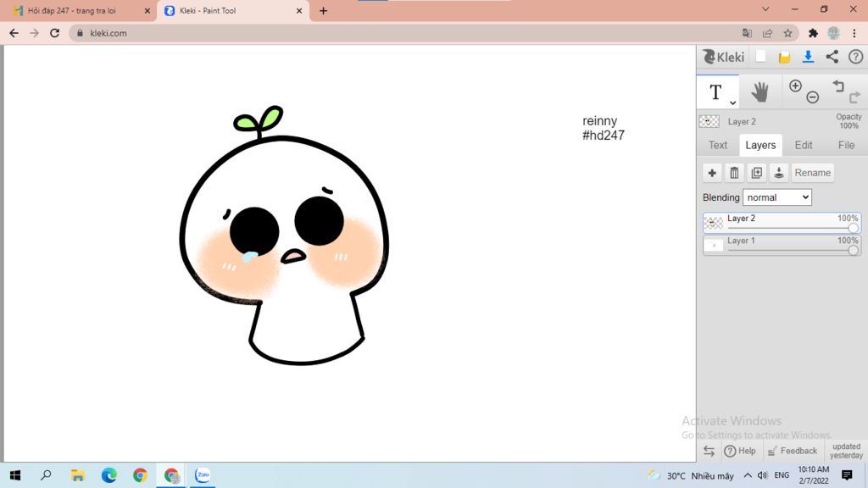Rename the selected layer
The image size is (868, 488).
pyautogui.click(x=813, y=173)
